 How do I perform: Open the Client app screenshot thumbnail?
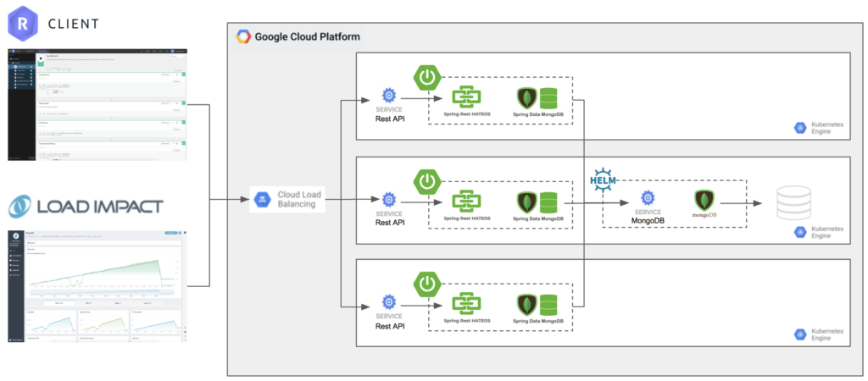97,104
